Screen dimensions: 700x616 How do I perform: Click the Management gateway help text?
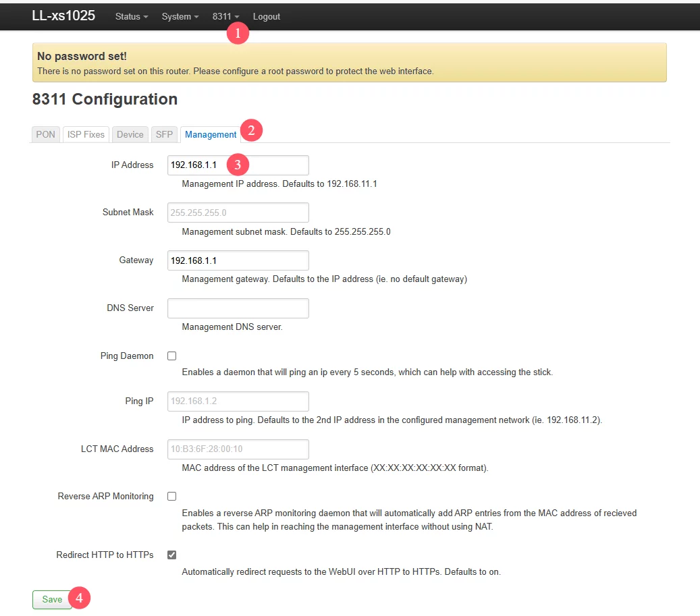click(325, 279)
